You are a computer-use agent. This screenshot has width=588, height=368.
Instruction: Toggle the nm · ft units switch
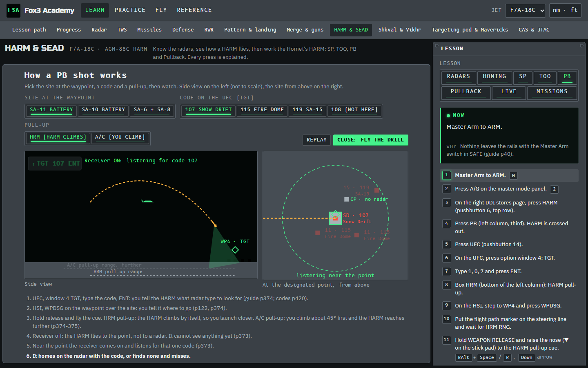565,10
